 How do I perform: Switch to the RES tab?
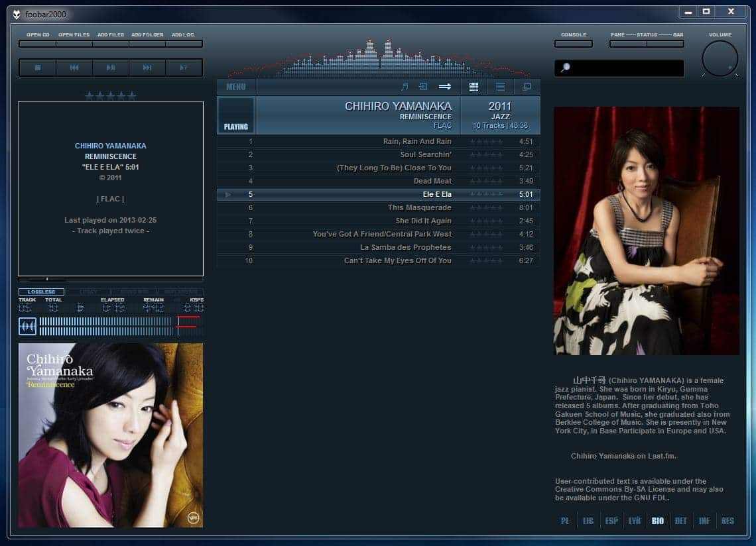(x=727, y=521)
